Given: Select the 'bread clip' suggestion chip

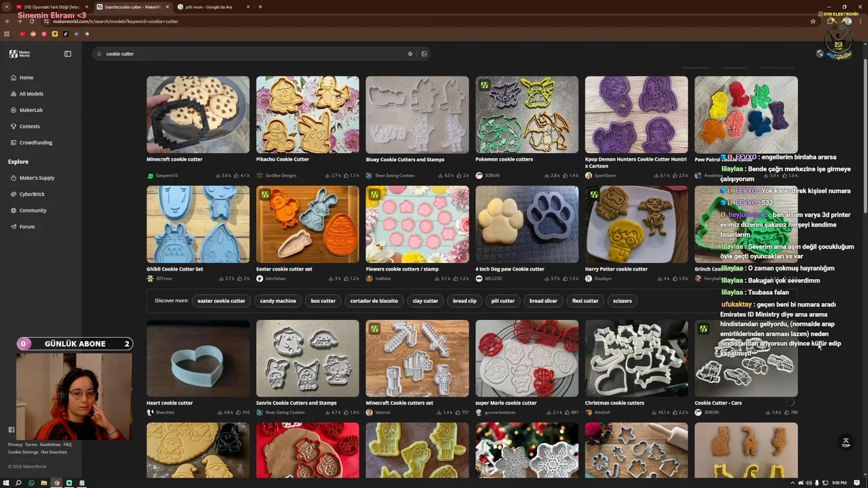Looking at the screenshot, I should 465,301.
